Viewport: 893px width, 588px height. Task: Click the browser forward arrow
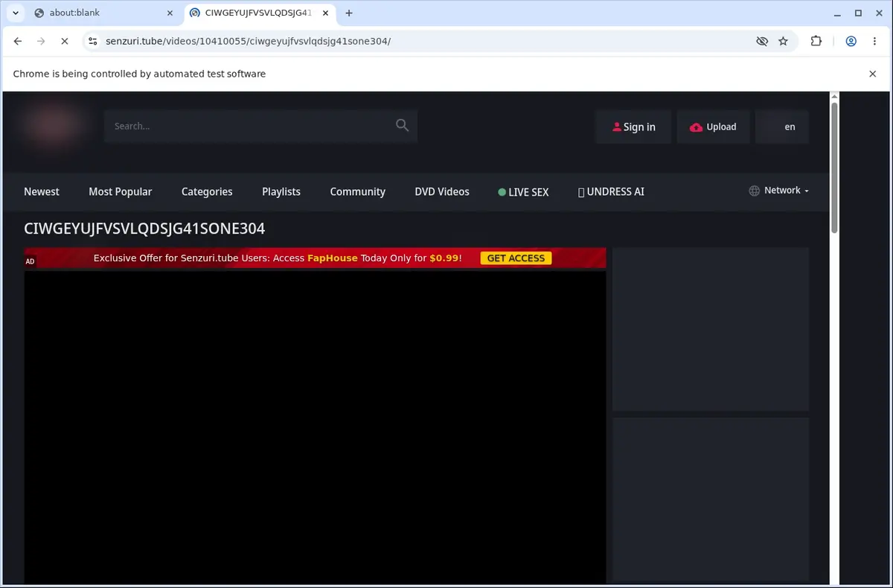41,42
